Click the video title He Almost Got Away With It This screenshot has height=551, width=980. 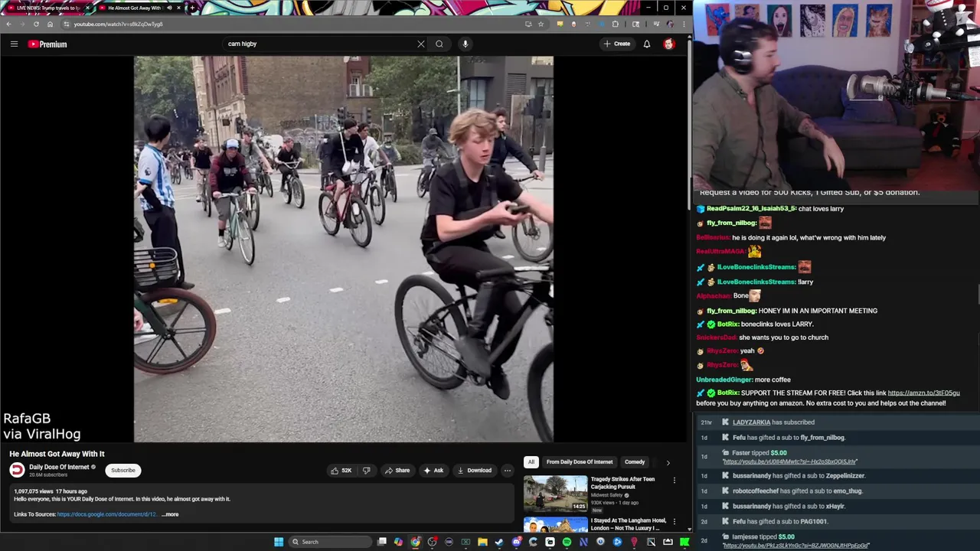click(x=57, y=454)
